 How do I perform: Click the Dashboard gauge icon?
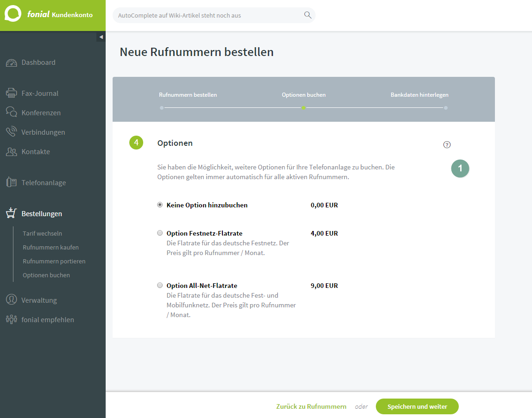(x=11, y=62)
